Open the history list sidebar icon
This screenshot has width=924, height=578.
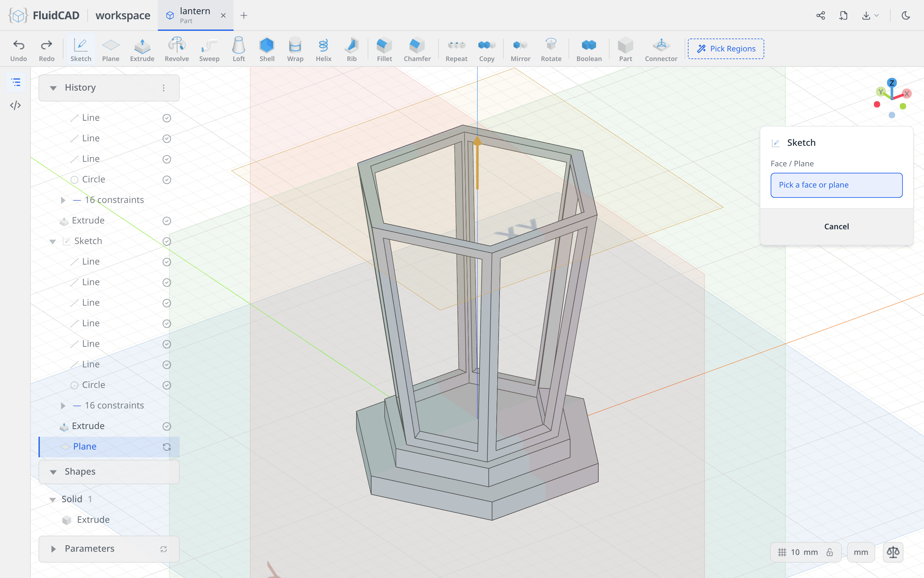16,82
